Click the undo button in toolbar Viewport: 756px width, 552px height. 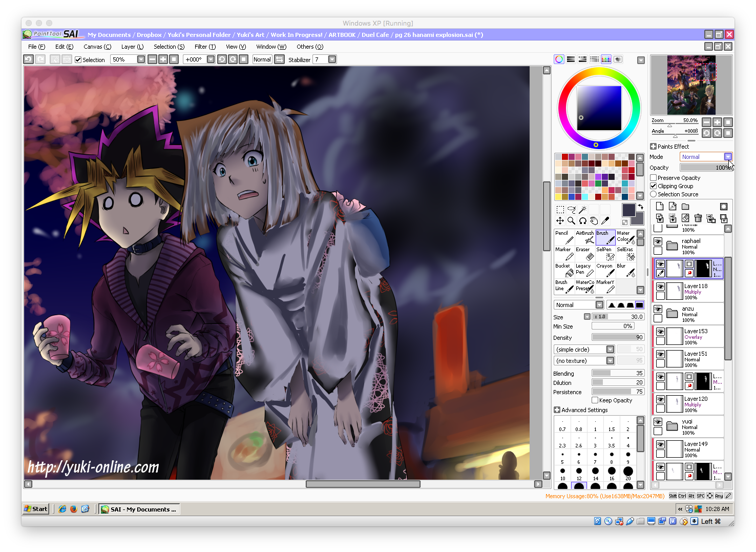(x=29, y=59)
